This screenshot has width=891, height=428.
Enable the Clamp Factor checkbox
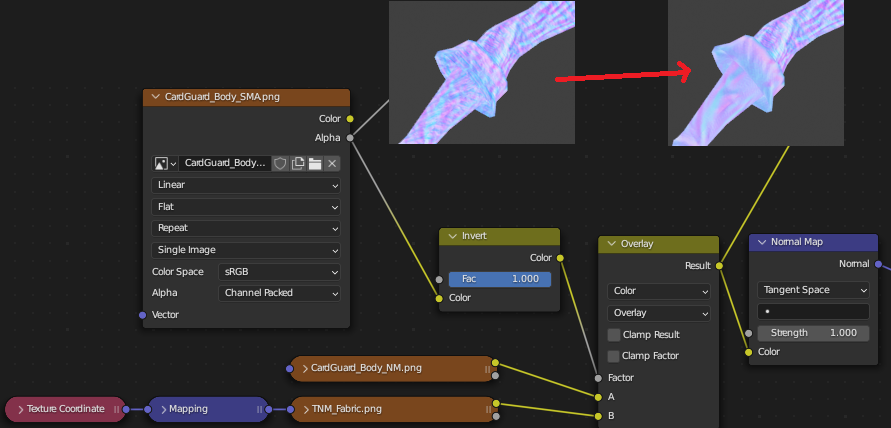(x=614, y=356)
